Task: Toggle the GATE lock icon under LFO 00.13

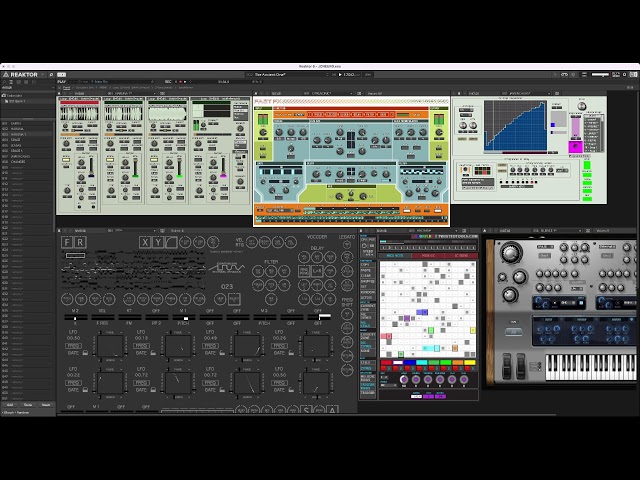Action: pyautogui.click(x=153, y=353)
